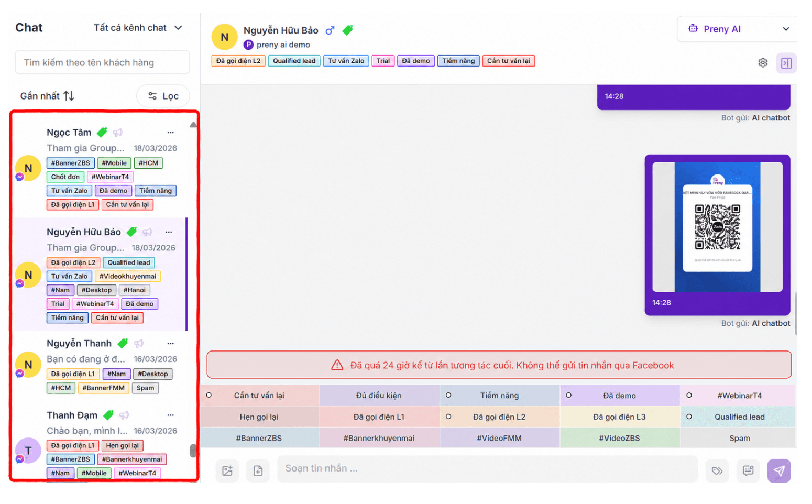Open Thanh Đạm conversation

point(100,444)
